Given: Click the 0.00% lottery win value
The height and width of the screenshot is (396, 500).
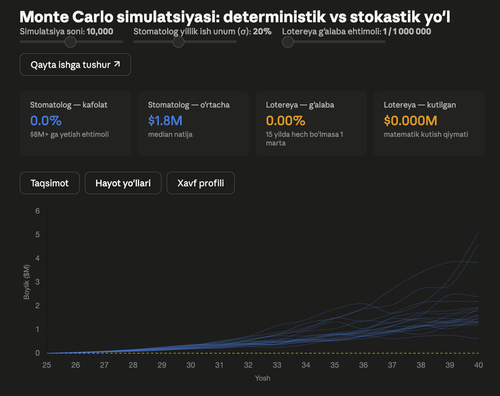Looking at the screenshot, I should click(x=285, y=121).
